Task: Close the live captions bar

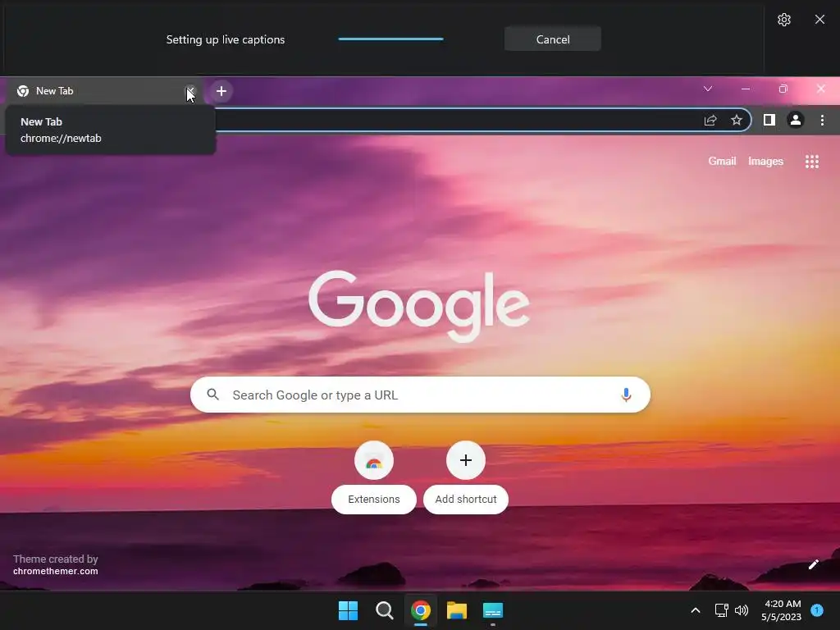Action: [819, 20]
